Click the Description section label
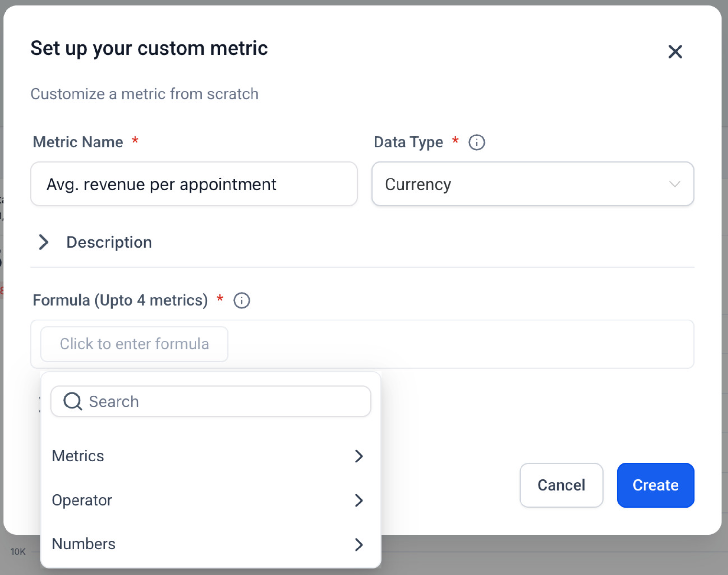 (x=109, y=242)
